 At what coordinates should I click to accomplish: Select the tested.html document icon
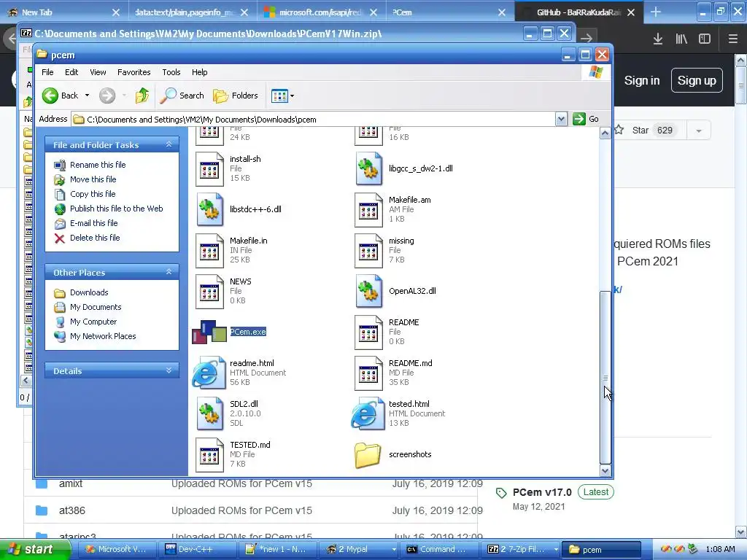pos(368,414)
